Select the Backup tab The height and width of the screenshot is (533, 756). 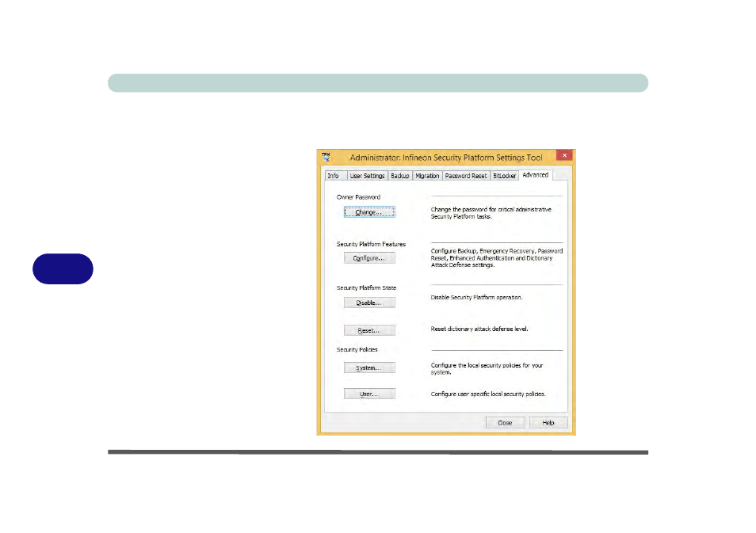[x=399, y=176]
